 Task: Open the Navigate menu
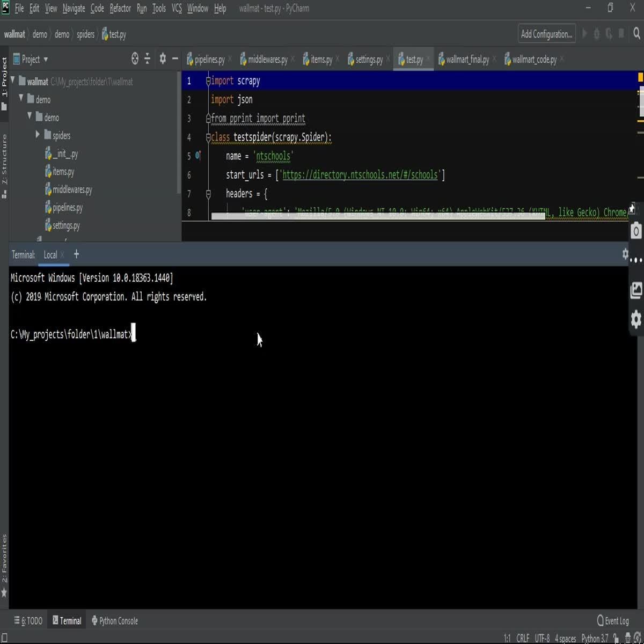pos(73,9)
